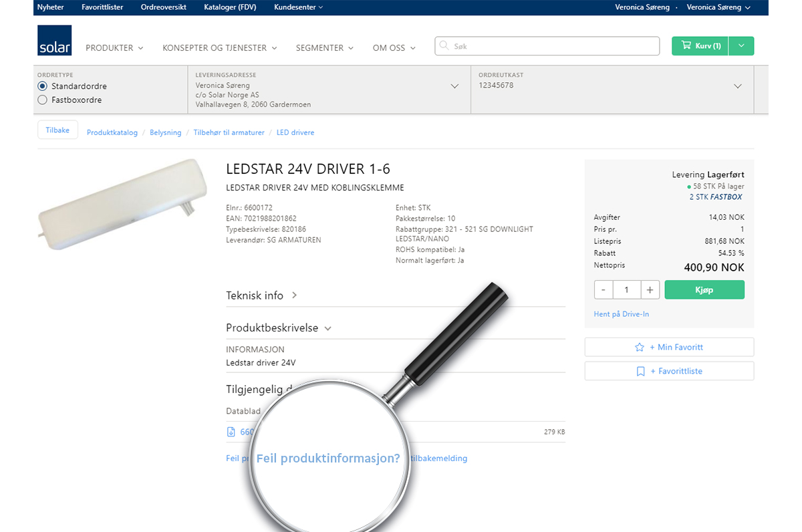
Task: Click the search magnifier icon
Action: tap(444, 46)
